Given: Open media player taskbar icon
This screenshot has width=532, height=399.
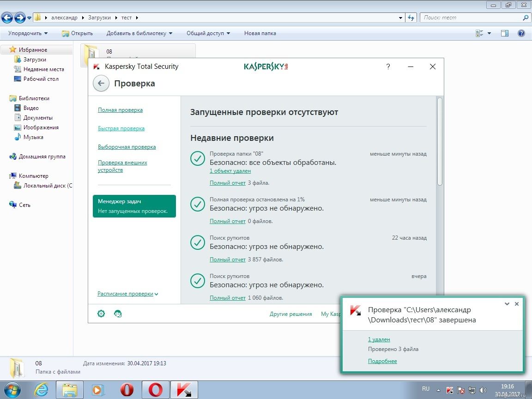Looking at the screenshot, I should tap(98, 390).
